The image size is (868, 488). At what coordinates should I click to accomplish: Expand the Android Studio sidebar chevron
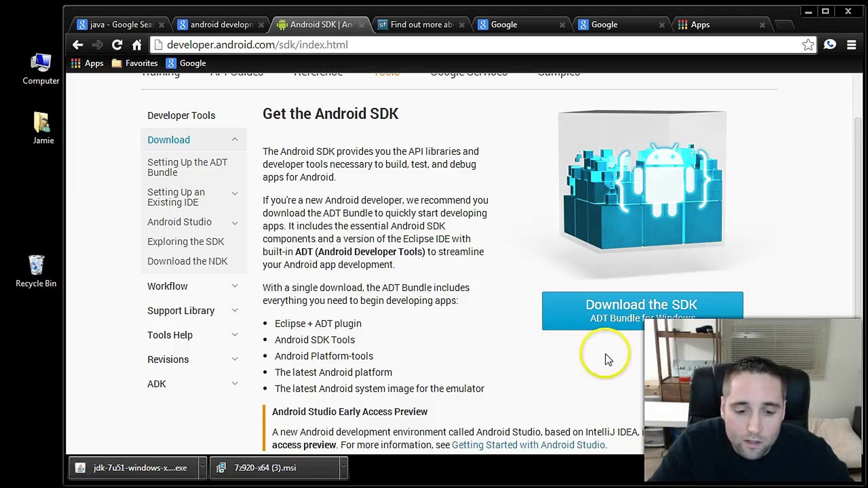tap(235, 223)
